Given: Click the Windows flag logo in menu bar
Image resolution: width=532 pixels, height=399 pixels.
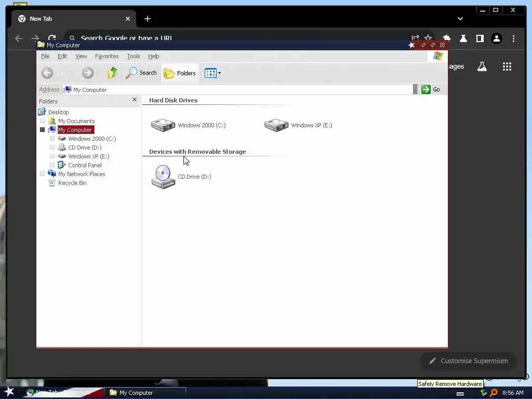Looking at the screenshot, I should pyautogui.click(x=437, y=56).
